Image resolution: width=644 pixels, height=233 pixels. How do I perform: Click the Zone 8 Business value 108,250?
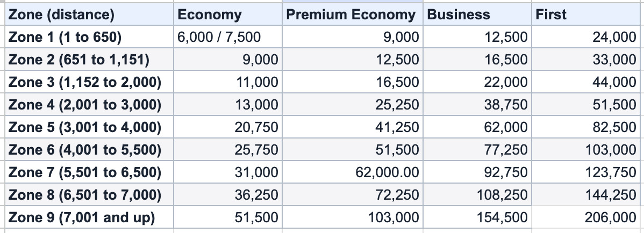point(477,194)
